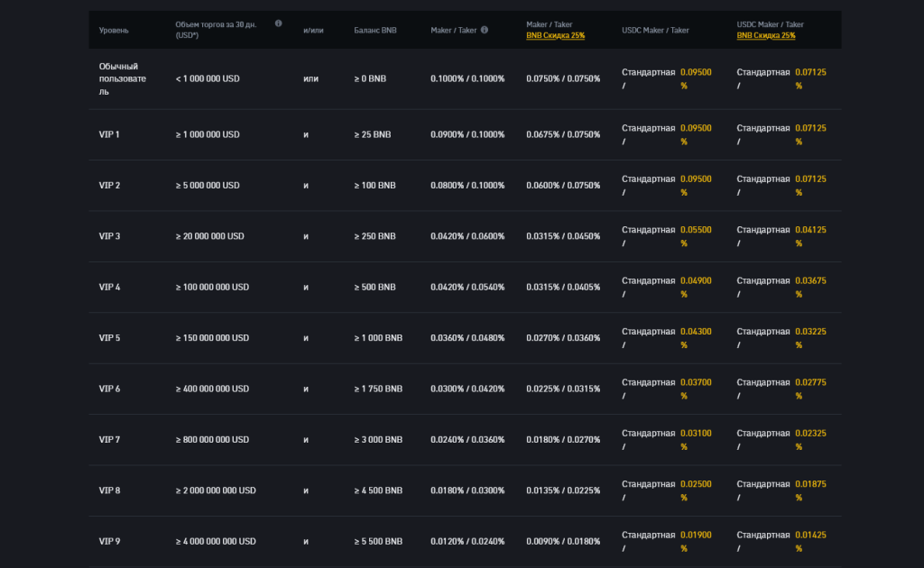Click the Обычный пользователь row label

pos(118,78)
